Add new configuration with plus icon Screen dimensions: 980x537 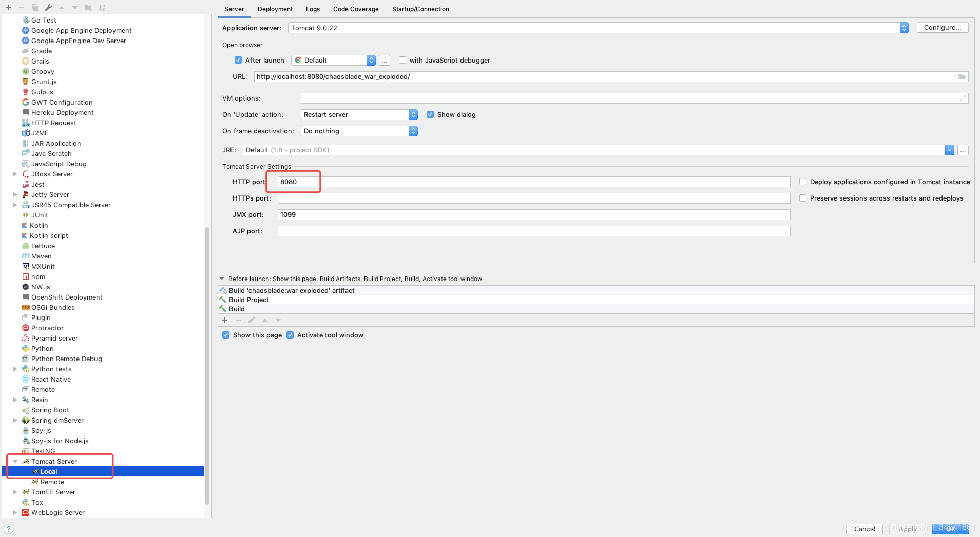pos(8,8)
